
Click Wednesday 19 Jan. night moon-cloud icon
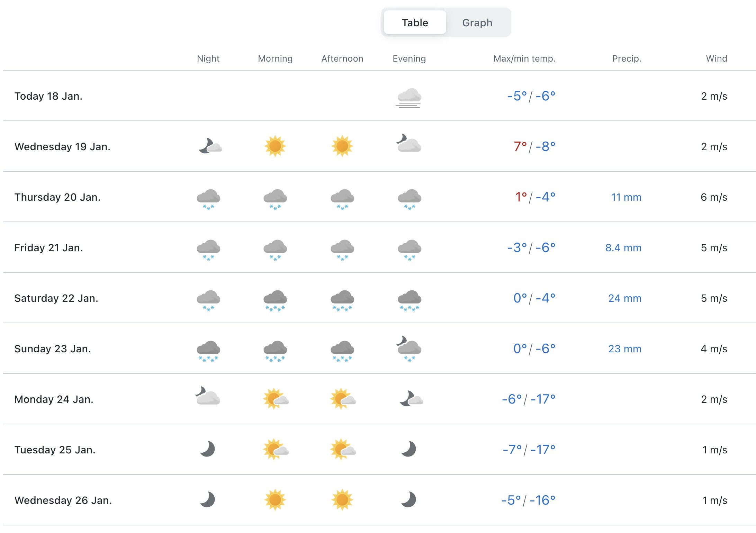(210, 146)
